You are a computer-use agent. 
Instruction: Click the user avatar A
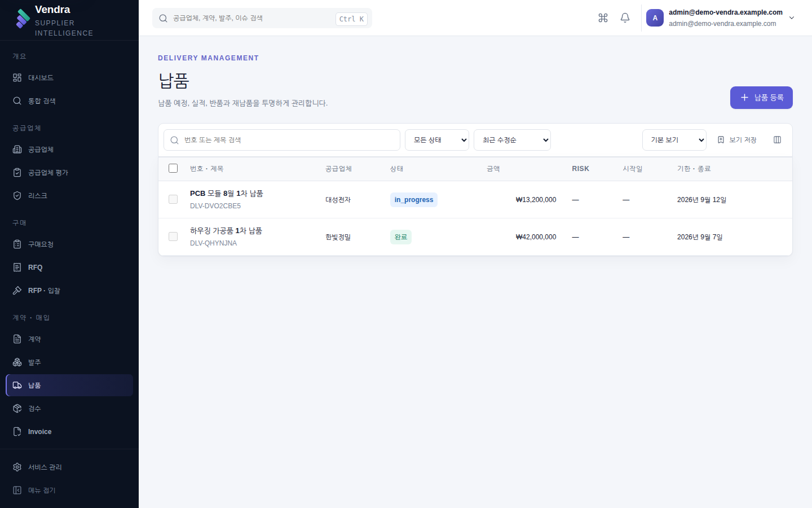click(655, 18)
